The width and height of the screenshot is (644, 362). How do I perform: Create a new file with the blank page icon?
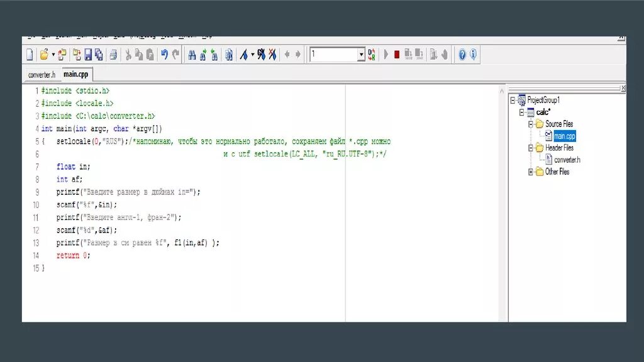(x=30, y=55)
